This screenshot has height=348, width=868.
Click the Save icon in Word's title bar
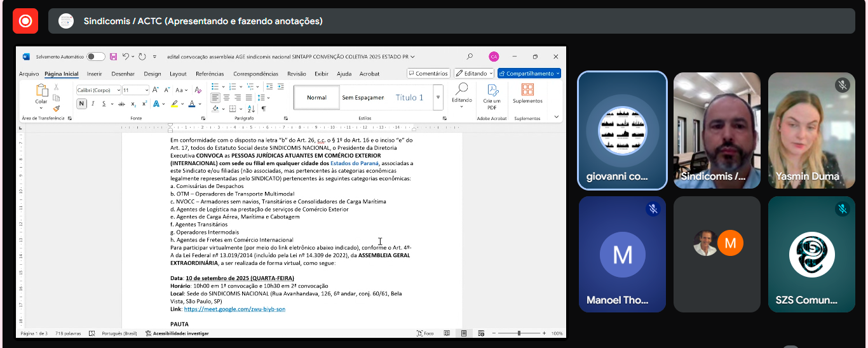point(113,57)
